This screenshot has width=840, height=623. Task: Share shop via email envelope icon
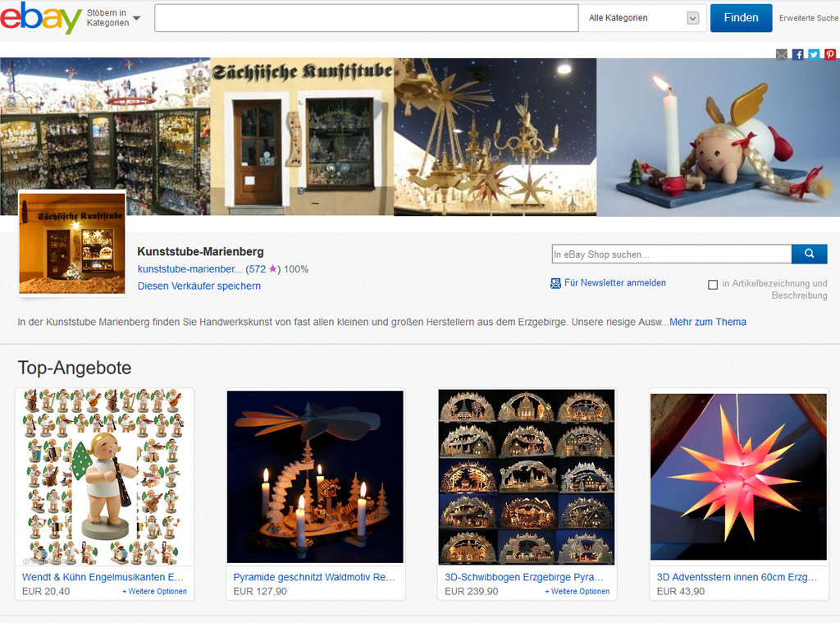tap(782, 54)
